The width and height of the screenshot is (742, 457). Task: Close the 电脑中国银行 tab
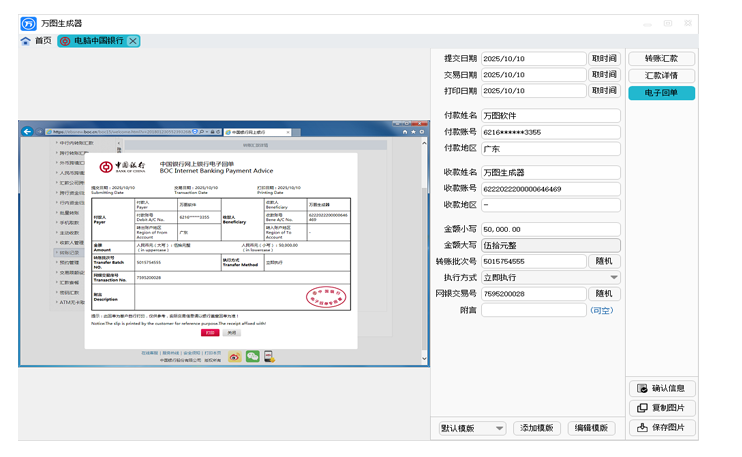(133, 41)
